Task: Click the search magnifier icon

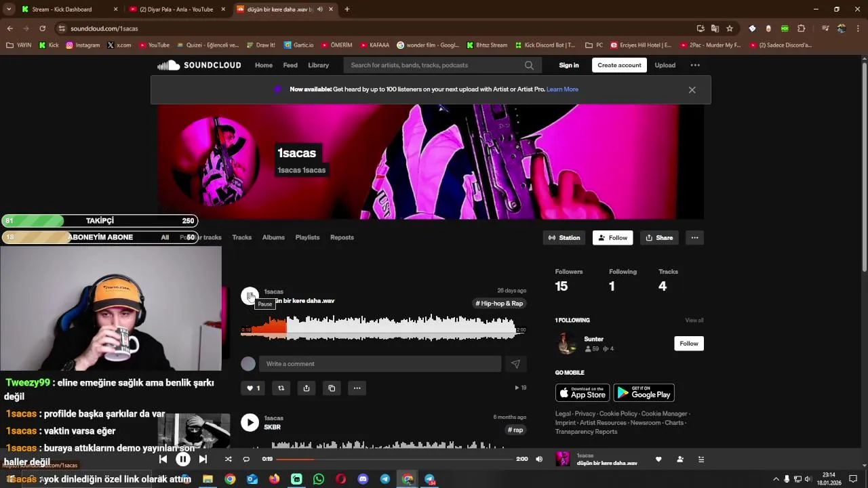Action: click(529, 65)
